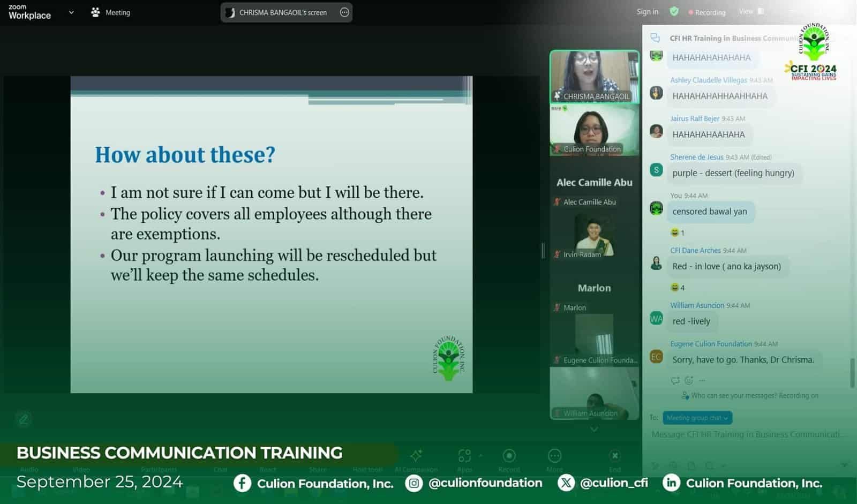This screenshot has height=504, width=857.
Task: Click the End meeting icon
Action: point(615,456)
